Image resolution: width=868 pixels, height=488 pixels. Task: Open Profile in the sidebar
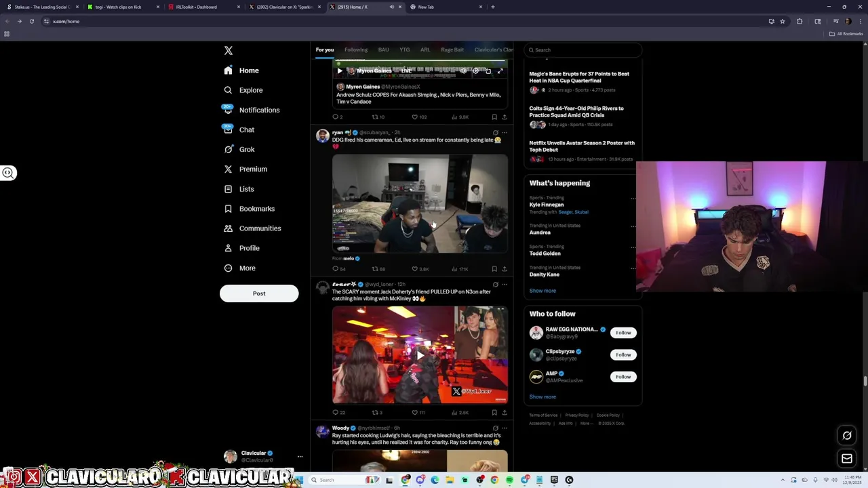tap(242, 248)
